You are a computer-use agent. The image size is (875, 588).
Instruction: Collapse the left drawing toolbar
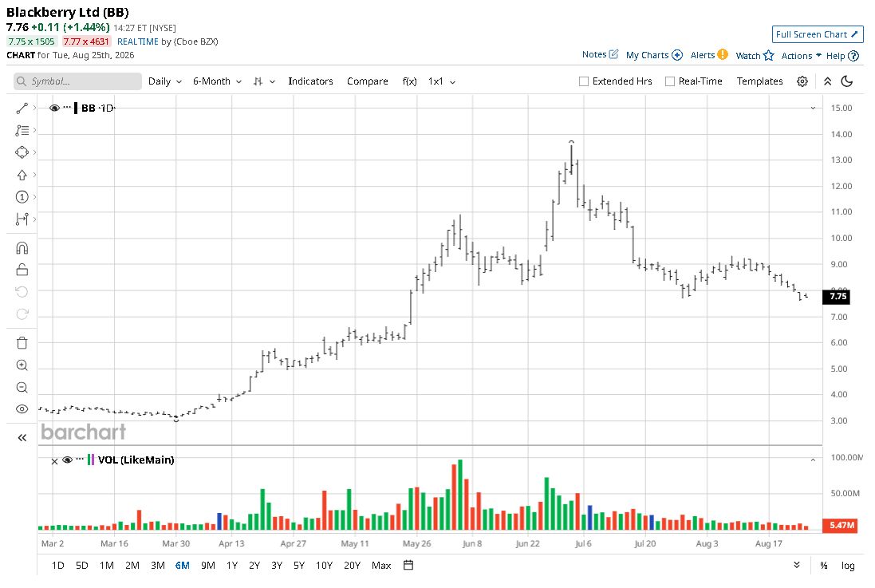click(x=22, y=438)
